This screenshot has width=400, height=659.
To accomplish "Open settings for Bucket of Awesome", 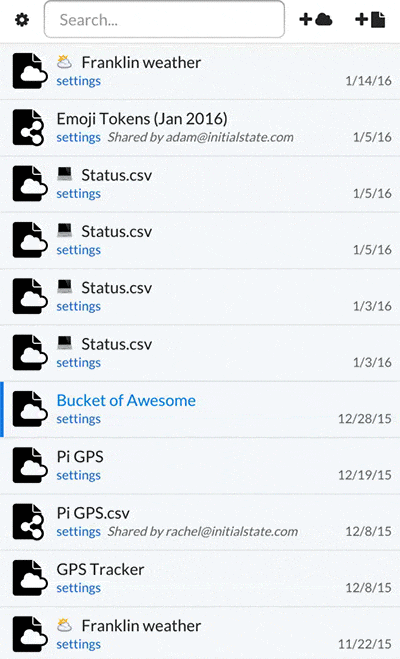I will tap(79, 419).
